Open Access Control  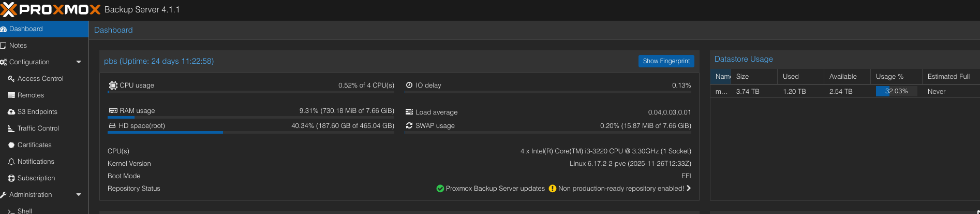click(44, 79)
